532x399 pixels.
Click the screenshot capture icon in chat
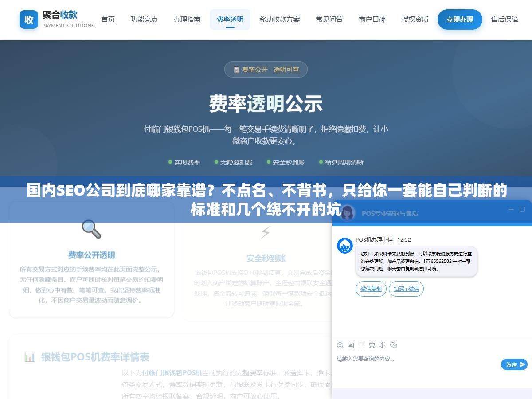coord(361,345)
